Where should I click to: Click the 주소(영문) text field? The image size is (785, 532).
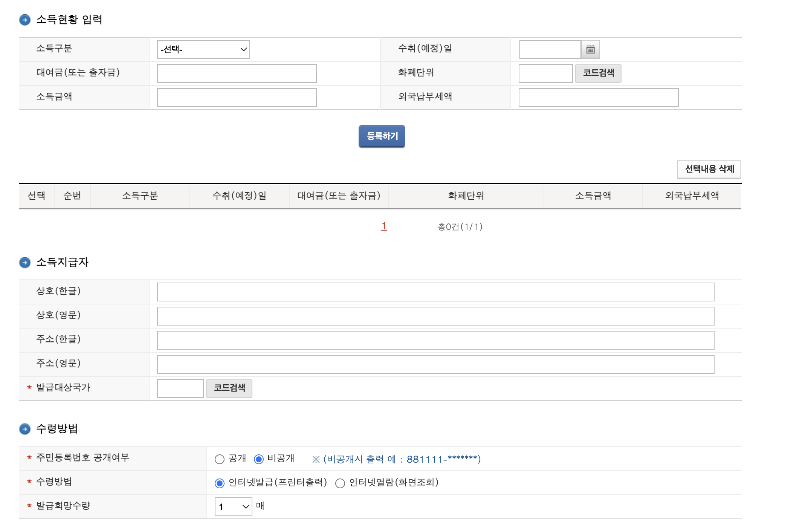[435, 364]
